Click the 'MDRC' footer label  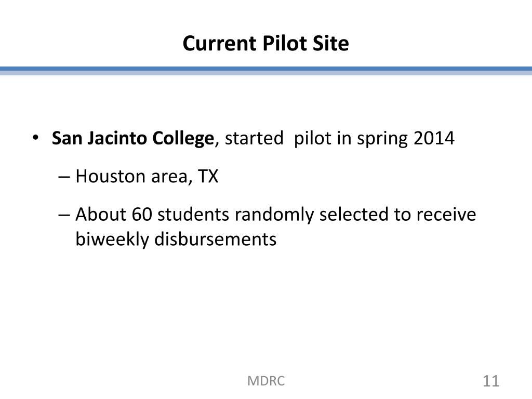tap(266, 381)
